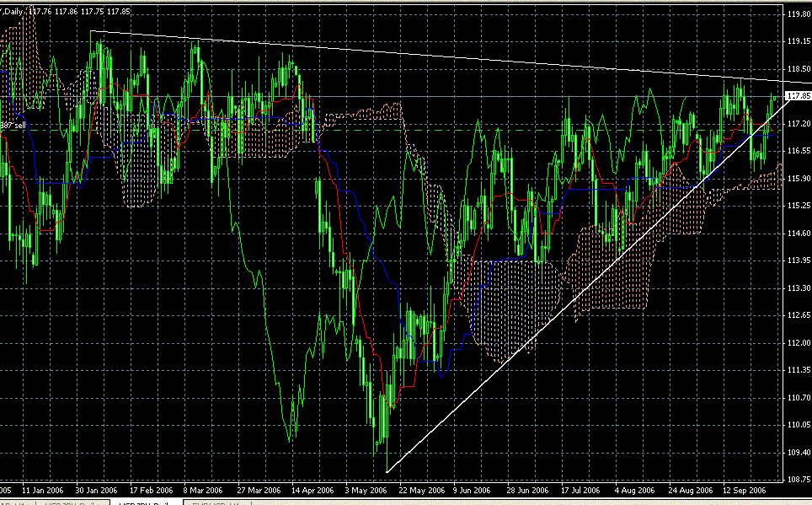
Task: Click the 110.70 price axis label
Action: coord(799,398)
